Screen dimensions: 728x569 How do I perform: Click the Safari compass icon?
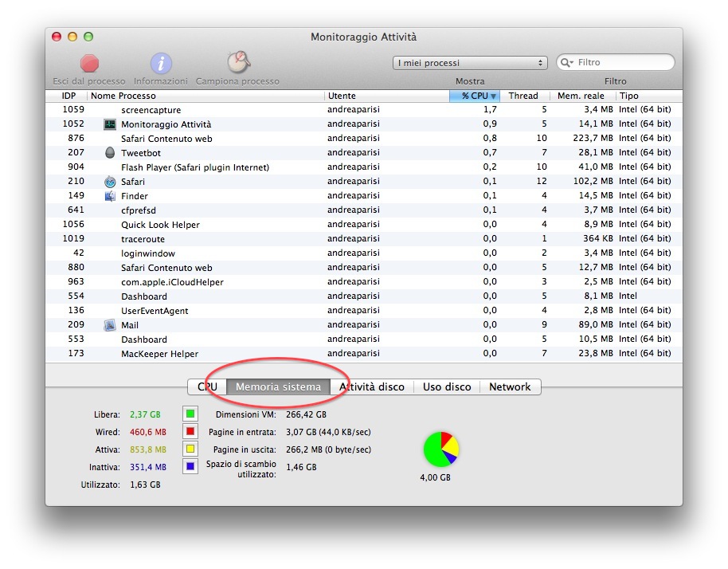pos(110,182)
